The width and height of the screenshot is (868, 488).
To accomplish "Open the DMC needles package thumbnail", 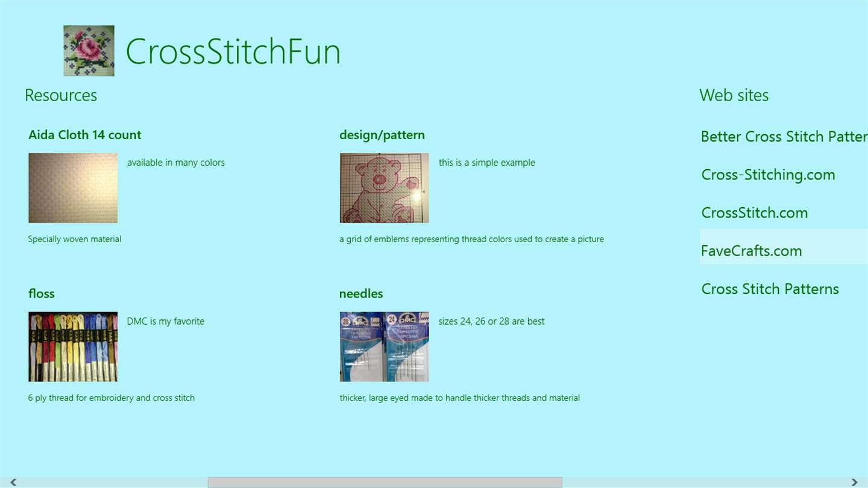I will pyautogui.click(x=385, y=346).
